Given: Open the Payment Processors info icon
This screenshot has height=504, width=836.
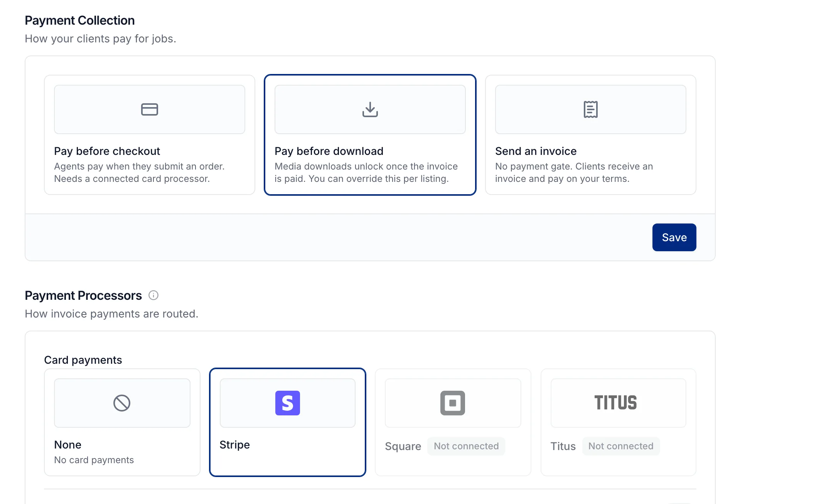Looking at the screenshot, I should 153,295.
